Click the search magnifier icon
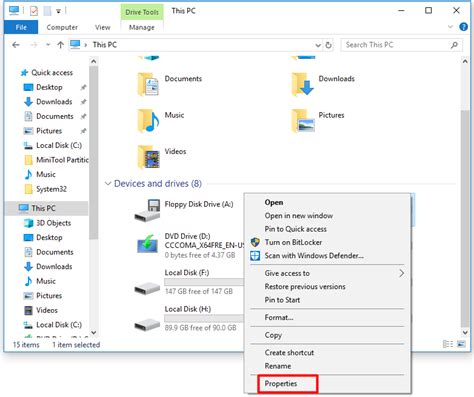Image resolution: width=474 pixels, height=397 pixels. pyautogui.click(x=454, y=45)
